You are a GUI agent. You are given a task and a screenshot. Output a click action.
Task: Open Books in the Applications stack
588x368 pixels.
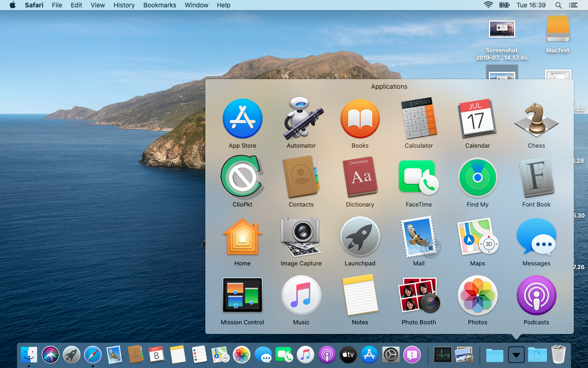click(360, 119)
